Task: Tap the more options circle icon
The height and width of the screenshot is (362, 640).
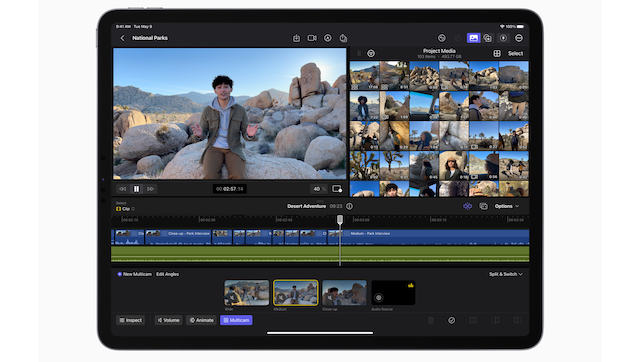Action: click(x=519, y=38)
